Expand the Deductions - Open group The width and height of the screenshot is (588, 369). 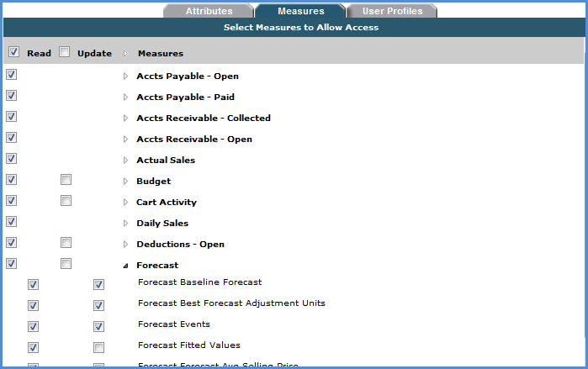coord(126,245)
